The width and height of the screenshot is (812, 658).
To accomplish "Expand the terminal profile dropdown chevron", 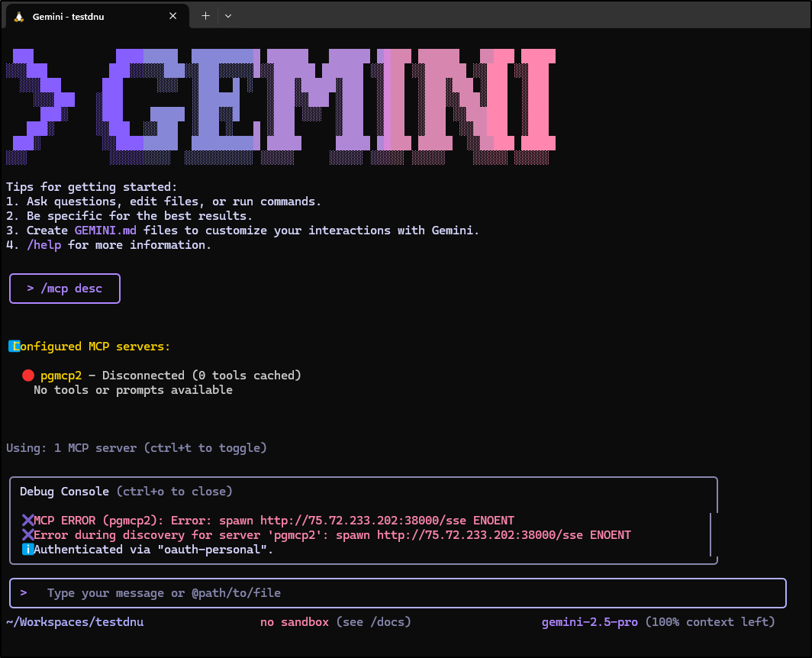I will [x=228, y=16].
